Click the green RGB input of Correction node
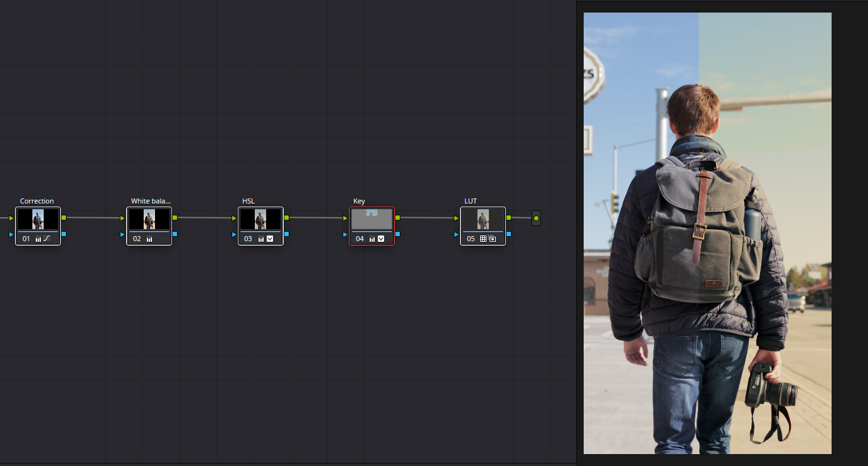 click(x=11, y=218)
